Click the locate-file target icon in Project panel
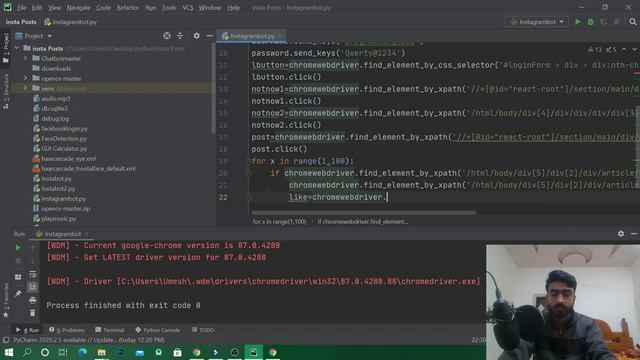 tap(167, 36)
